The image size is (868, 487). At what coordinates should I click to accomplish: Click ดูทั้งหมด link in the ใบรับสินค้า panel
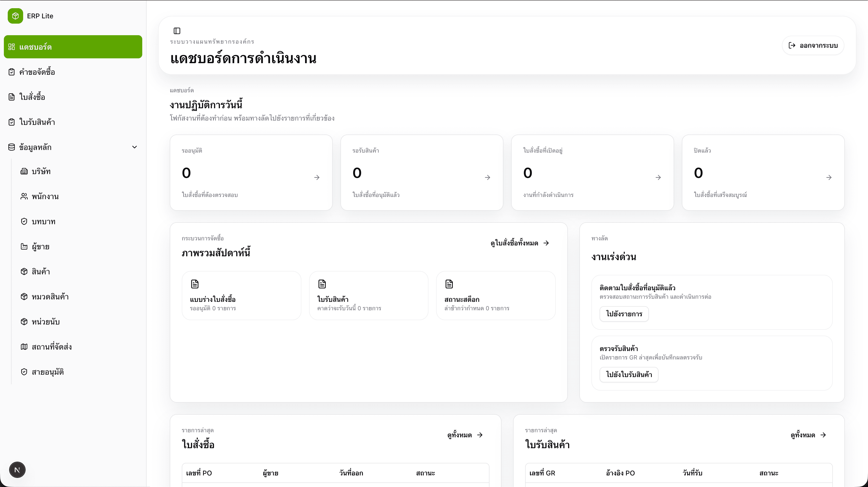(x=808, y=435)
